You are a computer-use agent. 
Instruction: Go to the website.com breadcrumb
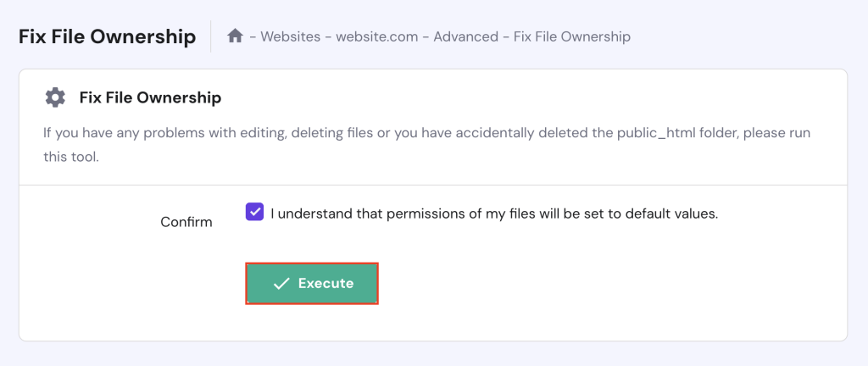coord(377,36)
